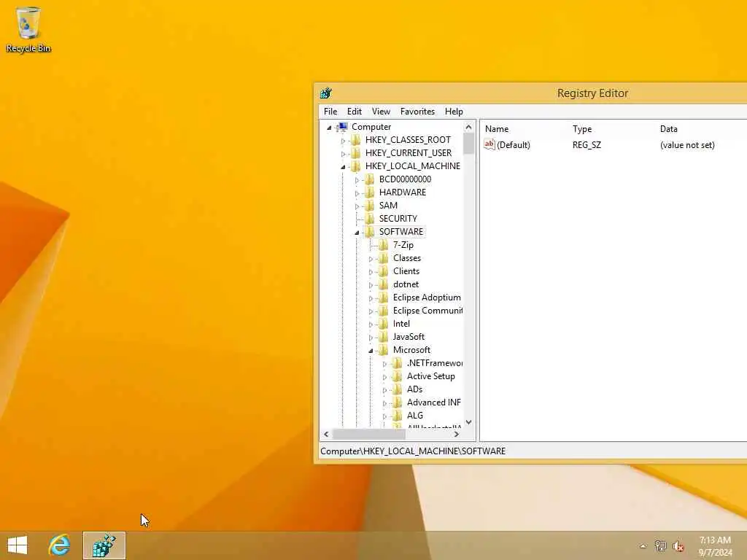Collapse the HKEY_LOCAL_MACHINE arrow
The height and width of the screenshot is (560, 747).
(x=343, y=167)
